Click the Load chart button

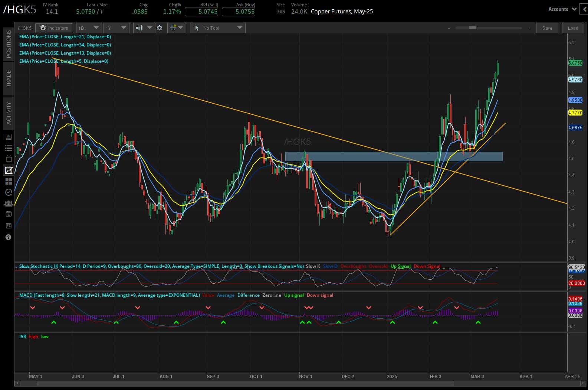[x=573, y=28]
